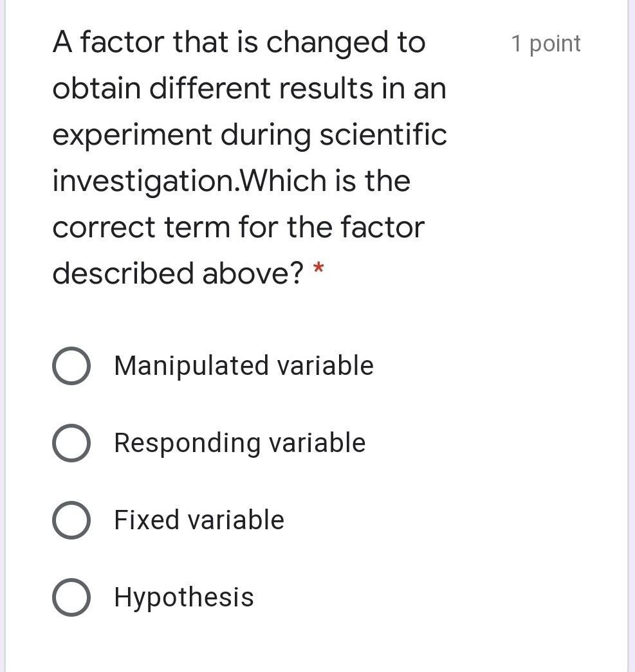The image size is (635, 672).
Task: Click the question line "A factor that is changed to"
Action: click(239, 42)
